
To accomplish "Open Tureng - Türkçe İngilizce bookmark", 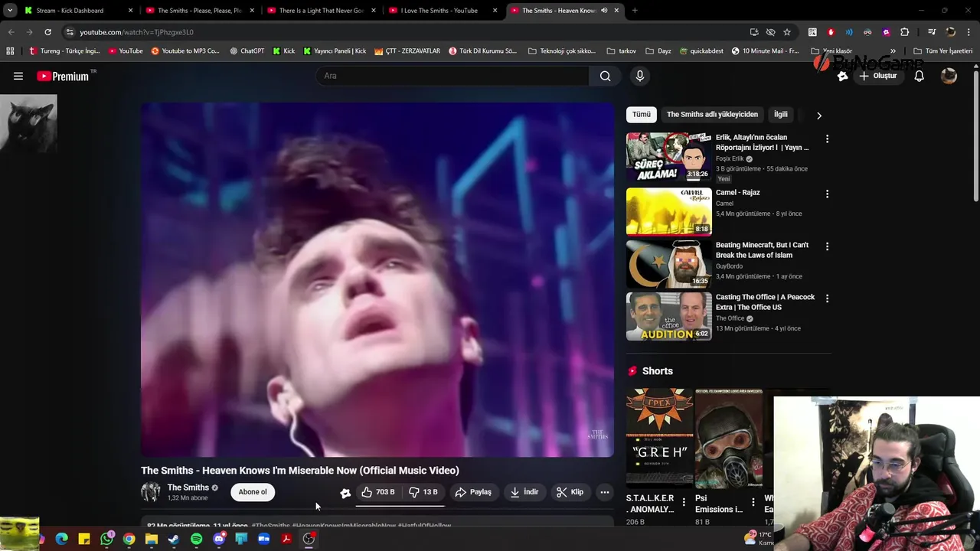I will pos(64,51).
